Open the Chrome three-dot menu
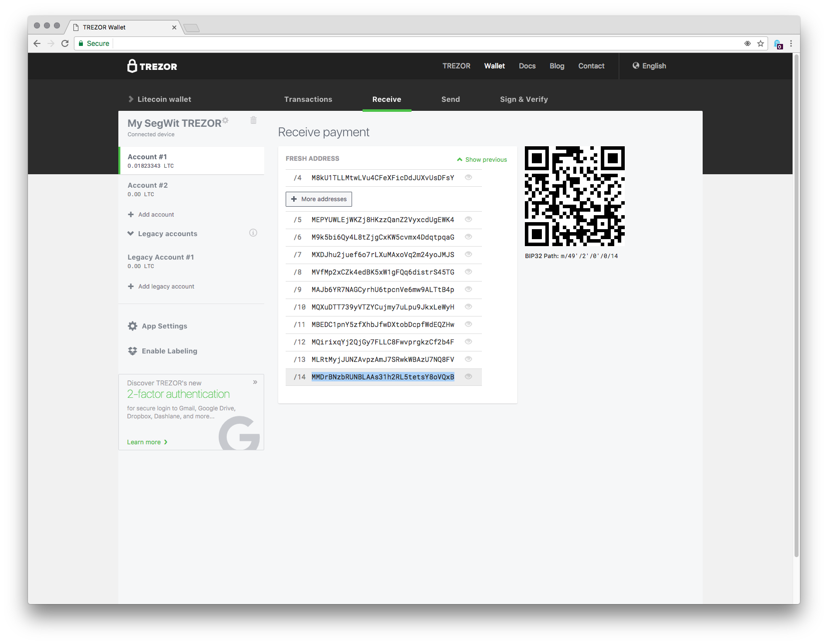The height and width of the screenshot is (644, 828). (x=791, y=43)
